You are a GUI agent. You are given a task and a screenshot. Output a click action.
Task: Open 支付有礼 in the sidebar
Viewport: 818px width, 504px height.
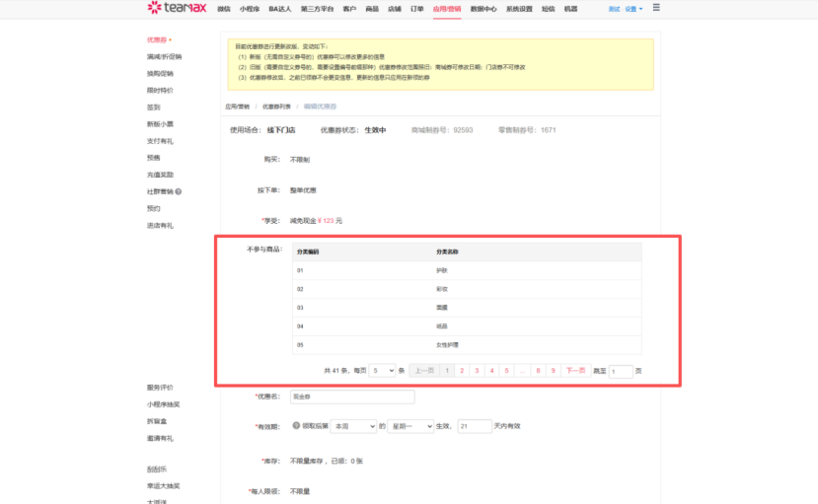pyautogui.click(x=160, y=141)
